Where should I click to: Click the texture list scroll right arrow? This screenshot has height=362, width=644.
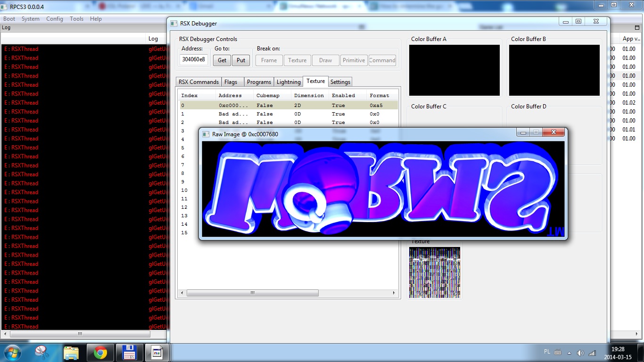tap(394, 293)
